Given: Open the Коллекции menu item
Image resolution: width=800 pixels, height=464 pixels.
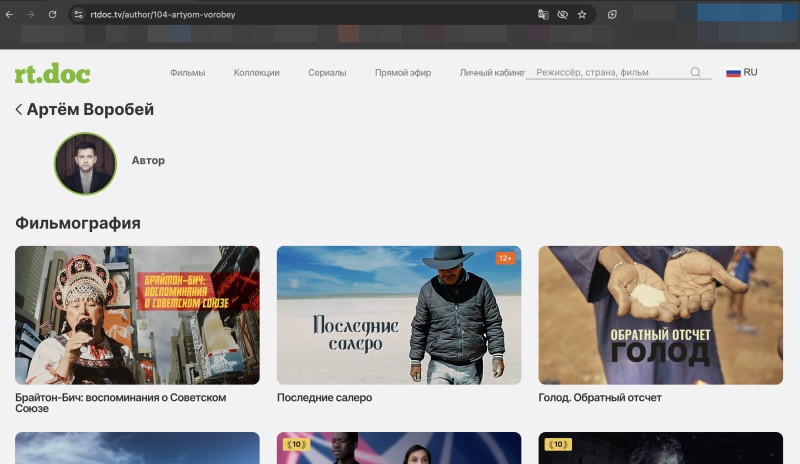Looking at the screenshot, I should point(257,72).
